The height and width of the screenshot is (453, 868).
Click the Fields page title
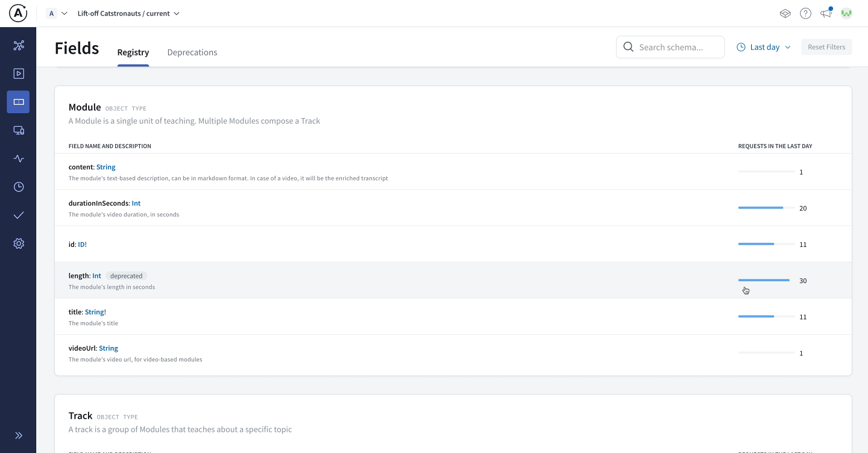[77, 48]
